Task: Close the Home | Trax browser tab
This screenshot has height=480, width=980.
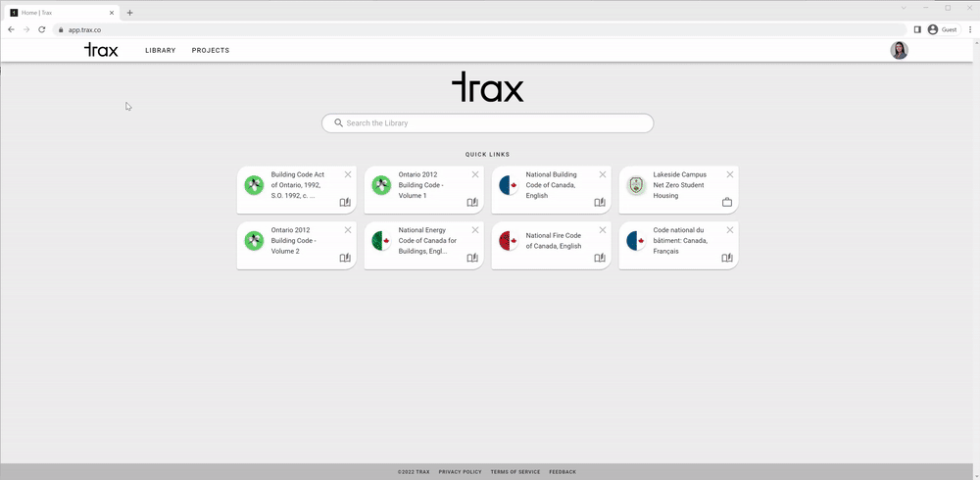Action: (x=112, y=13)
